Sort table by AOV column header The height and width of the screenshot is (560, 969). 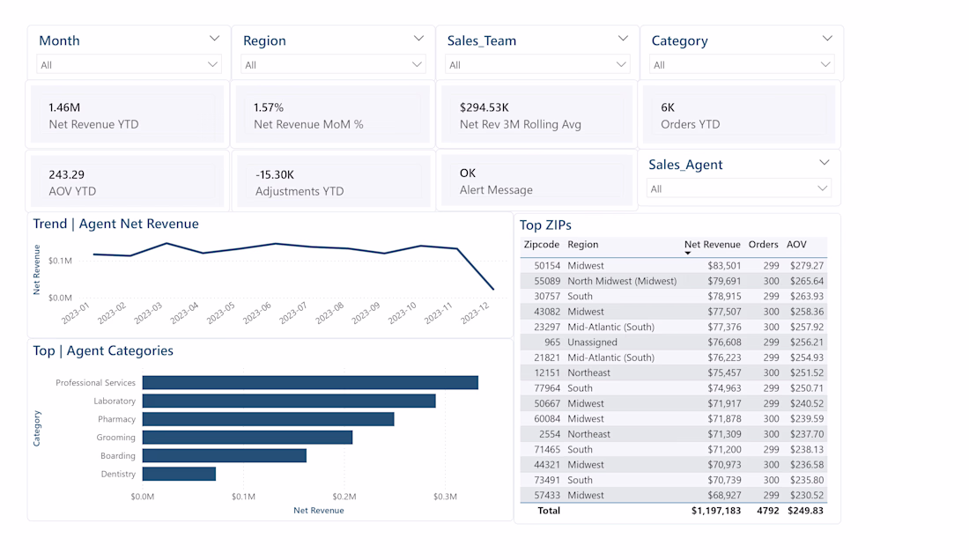796,245
